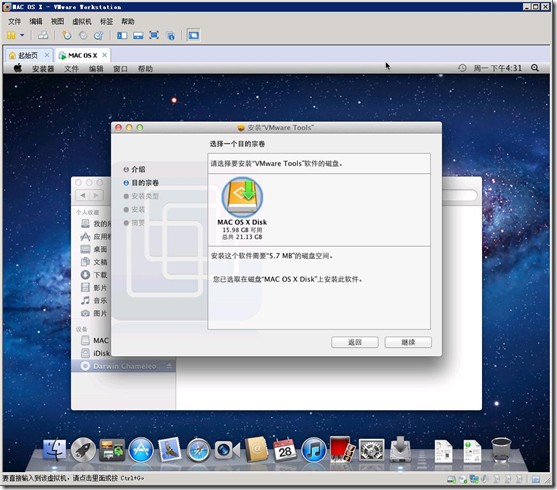Click the Time Machine menubar icon
Viewport: 557px width, 490px height.
click(x=462, y=68)
